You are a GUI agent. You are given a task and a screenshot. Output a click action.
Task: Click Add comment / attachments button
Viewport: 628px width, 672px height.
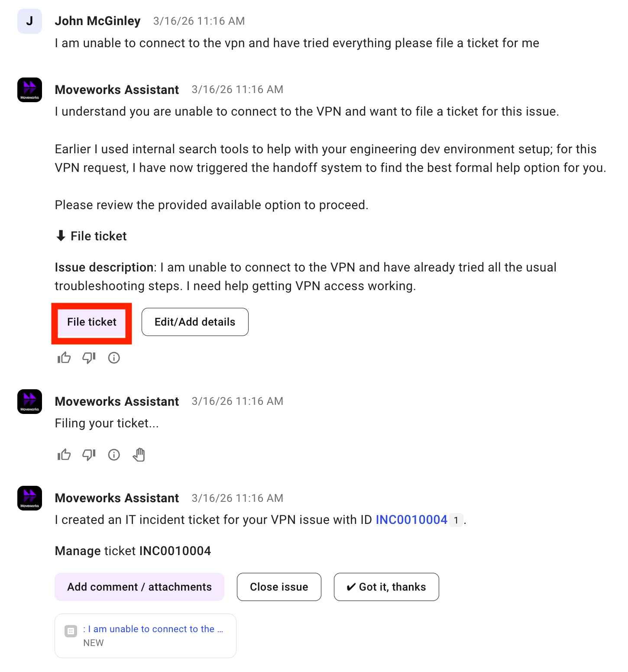point(139,587)
